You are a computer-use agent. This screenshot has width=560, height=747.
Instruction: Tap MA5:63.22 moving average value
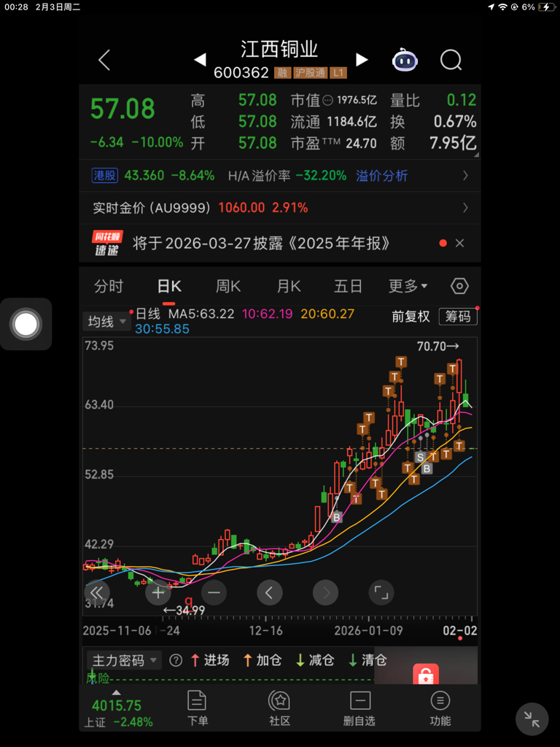(x=201, y=314)
